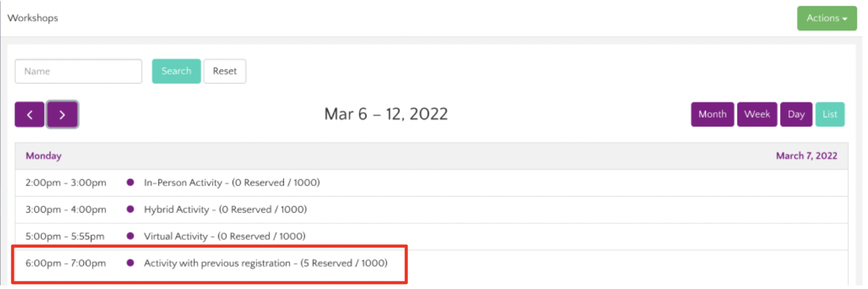Screen dimensions: 868x289
Task: Switch to Day view
Action: point(796,114)
